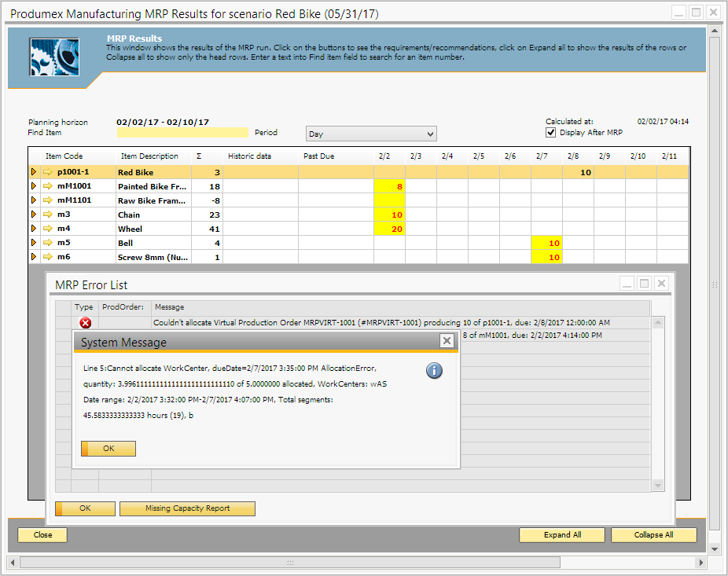The height and width of the screenshot is (576, 728).
Task: Click the empty yellow cell for mM1101 on 2/2
Action: tap(389, 200)
